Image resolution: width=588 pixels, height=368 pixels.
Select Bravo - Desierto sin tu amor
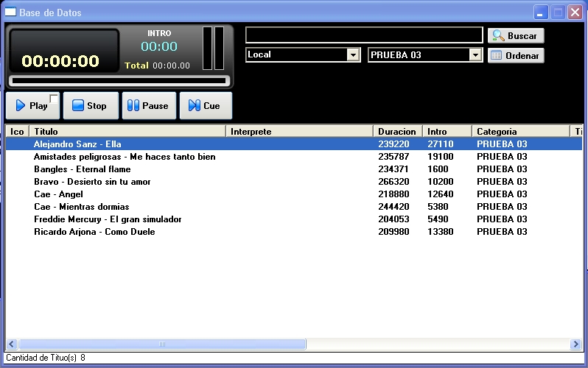click(x=293, y=182)
